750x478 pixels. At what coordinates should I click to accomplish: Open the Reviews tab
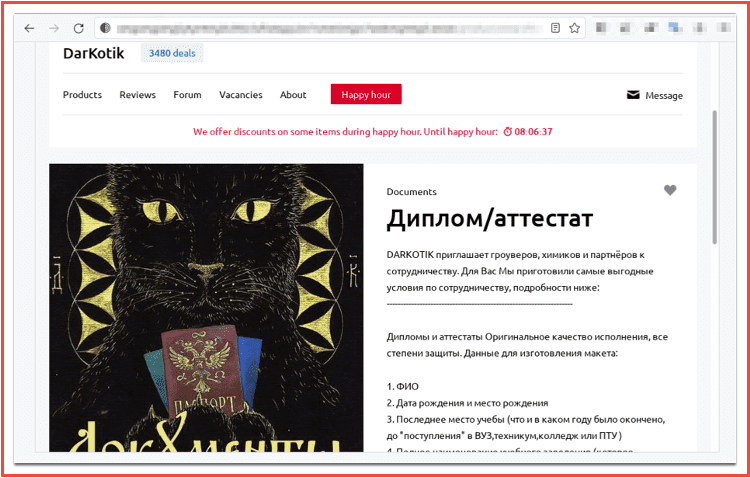[x=138, y=95]
